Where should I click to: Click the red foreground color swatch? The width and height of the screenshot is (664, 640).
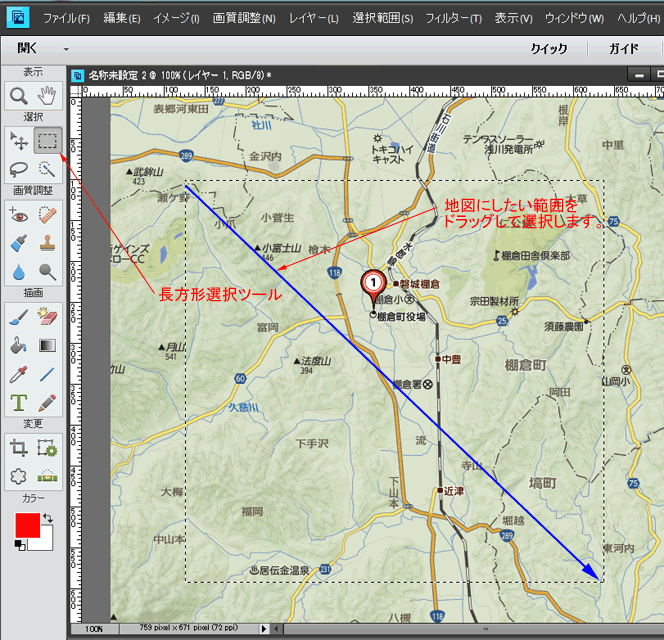point(26,524)
